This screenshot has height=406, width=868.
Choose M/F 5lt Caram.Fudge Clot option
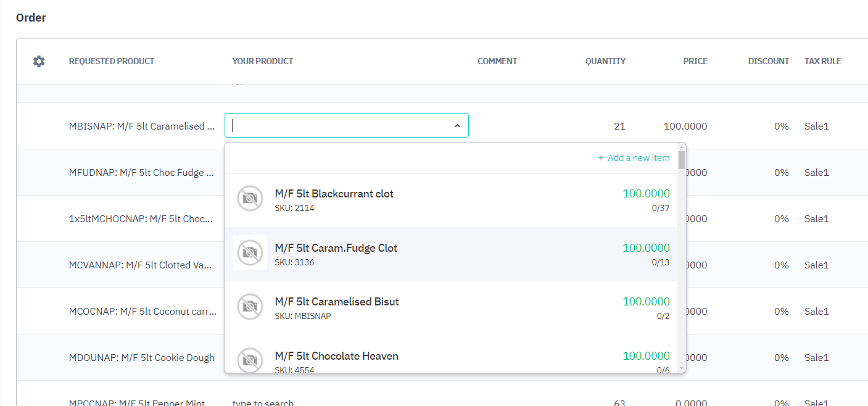click(x=336, y=248)
